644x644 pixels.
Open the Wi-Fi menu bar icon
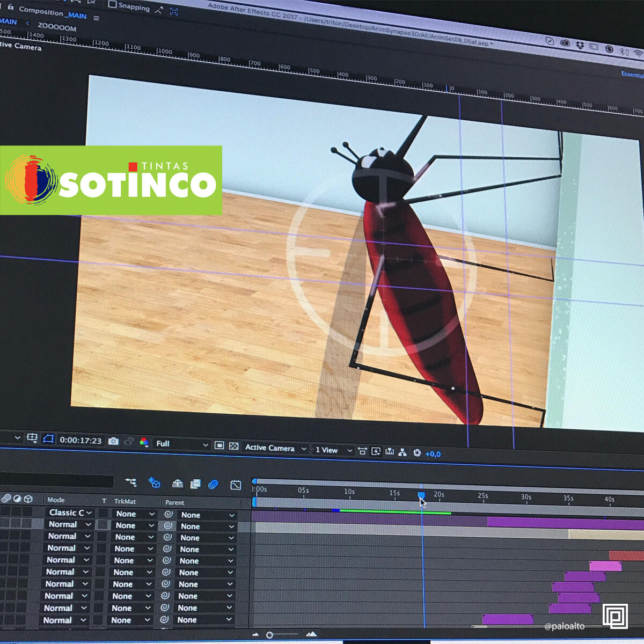(x=638, y=53)
